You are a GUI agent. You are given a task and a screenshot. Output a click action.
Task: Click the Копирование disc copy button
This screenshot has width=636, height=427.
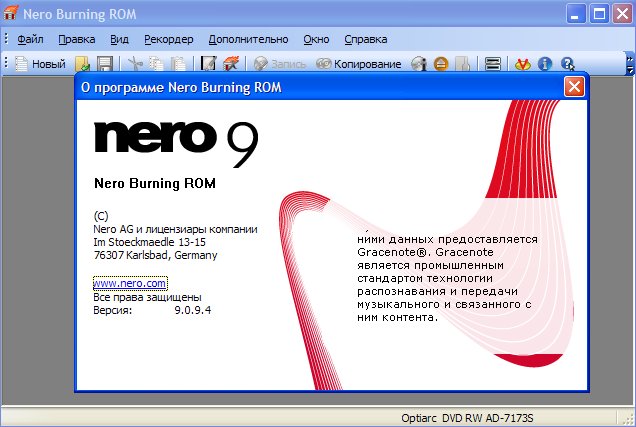[359, 64]
